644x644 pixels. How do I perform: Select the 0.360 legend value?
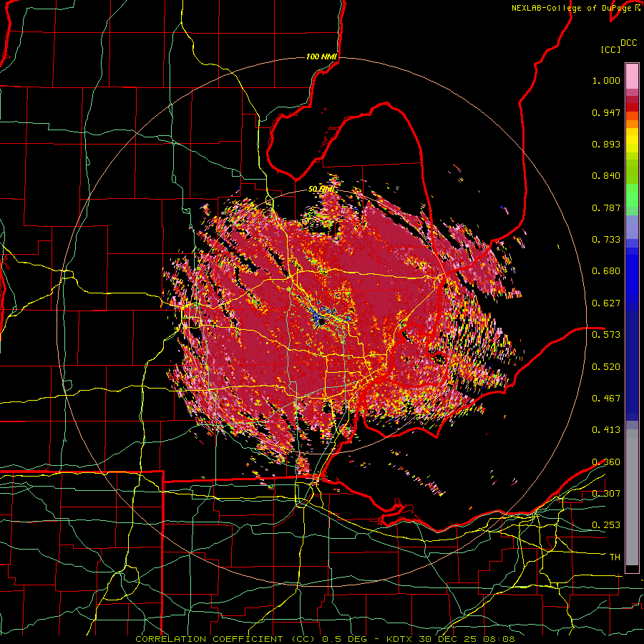[606, 462]
